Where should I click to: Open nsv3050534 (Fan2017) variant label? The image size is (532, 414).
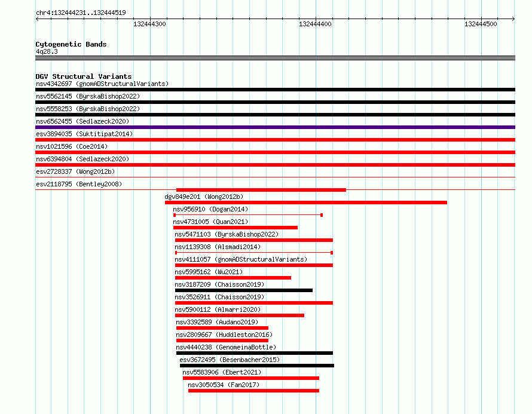tap(224, 385)
